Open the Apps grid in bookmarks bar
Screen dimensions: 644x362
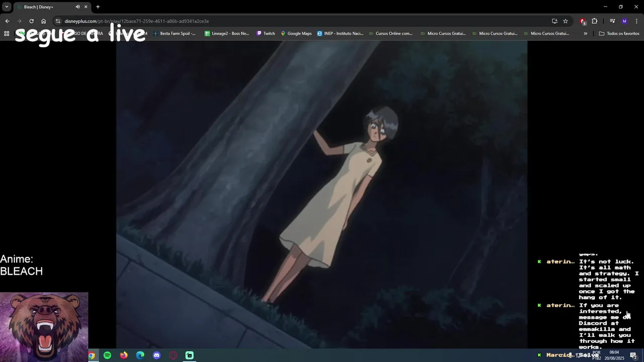[x=7, y=34]
